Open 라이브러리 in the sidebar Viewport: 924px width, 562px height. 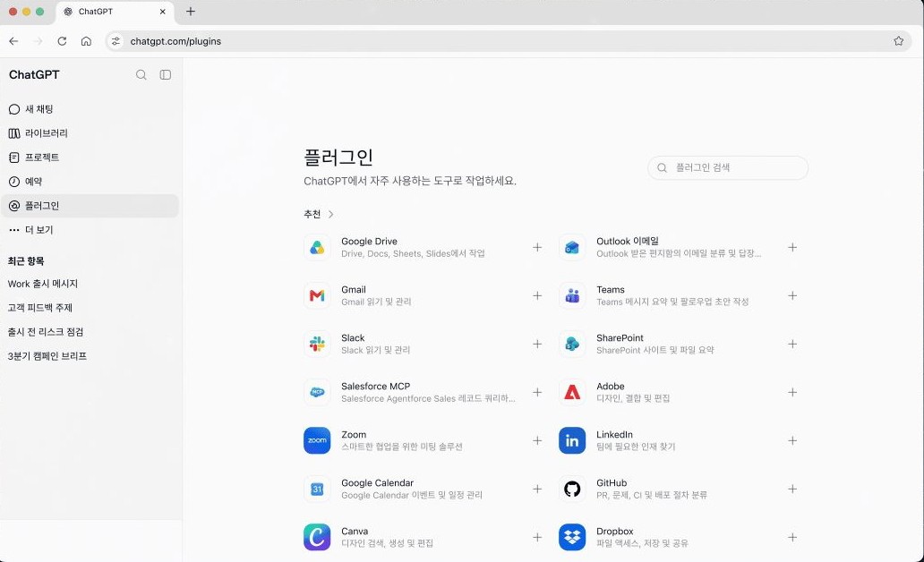click(90, 133)
